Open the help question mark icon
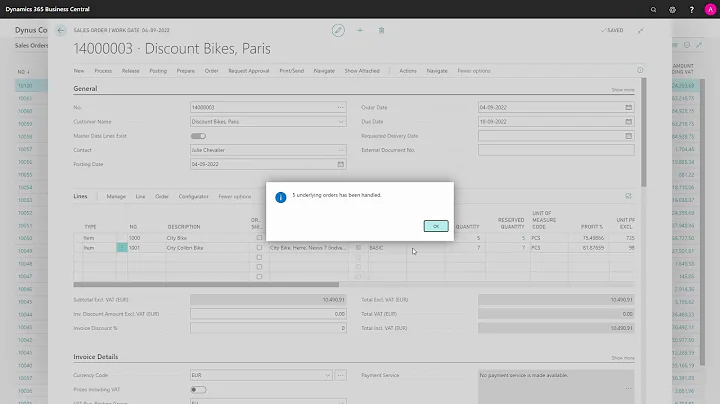This screenshot has width=720, height=404. point(692,10)
